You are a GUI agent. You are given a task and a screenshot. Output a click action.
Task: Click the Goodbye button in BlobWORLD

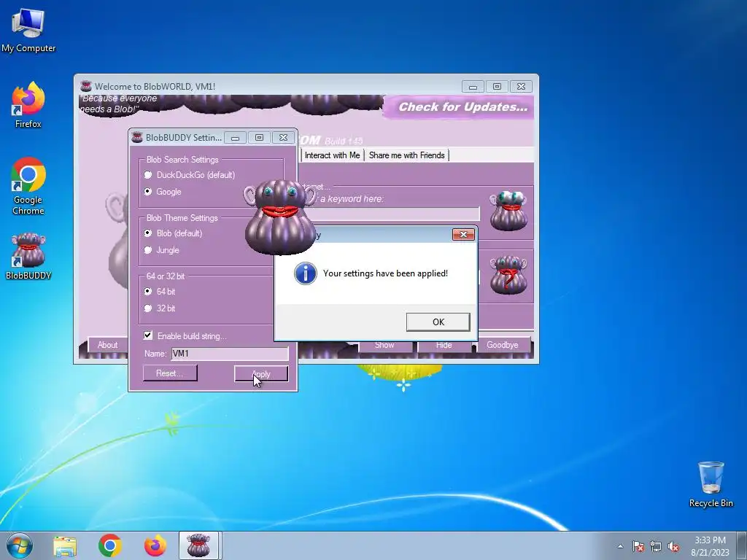point(503,345)
